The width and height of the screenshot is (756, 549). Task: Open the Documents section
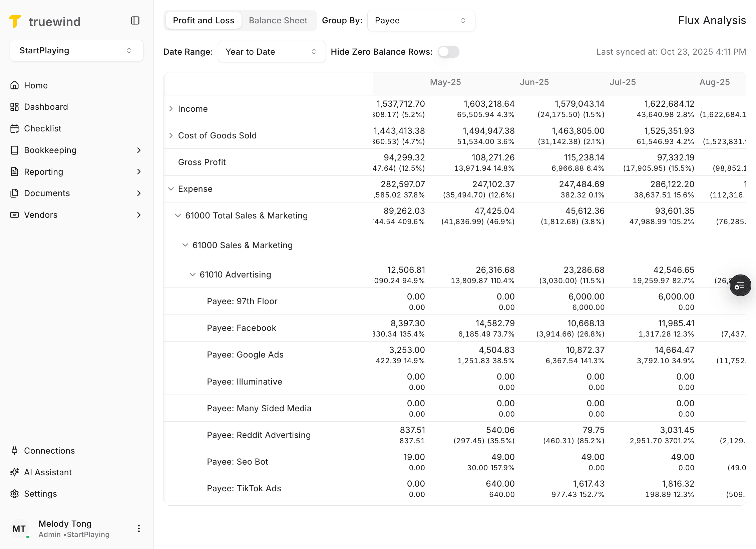coord(47,193)
